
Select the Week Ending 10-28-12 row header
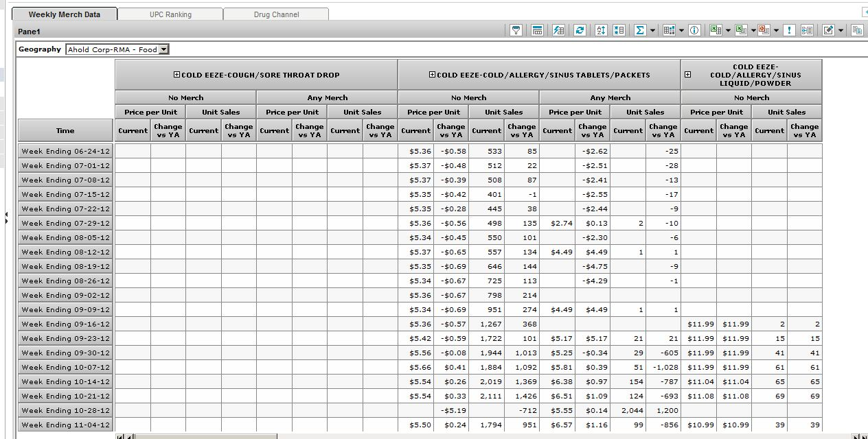pos(65,410)
